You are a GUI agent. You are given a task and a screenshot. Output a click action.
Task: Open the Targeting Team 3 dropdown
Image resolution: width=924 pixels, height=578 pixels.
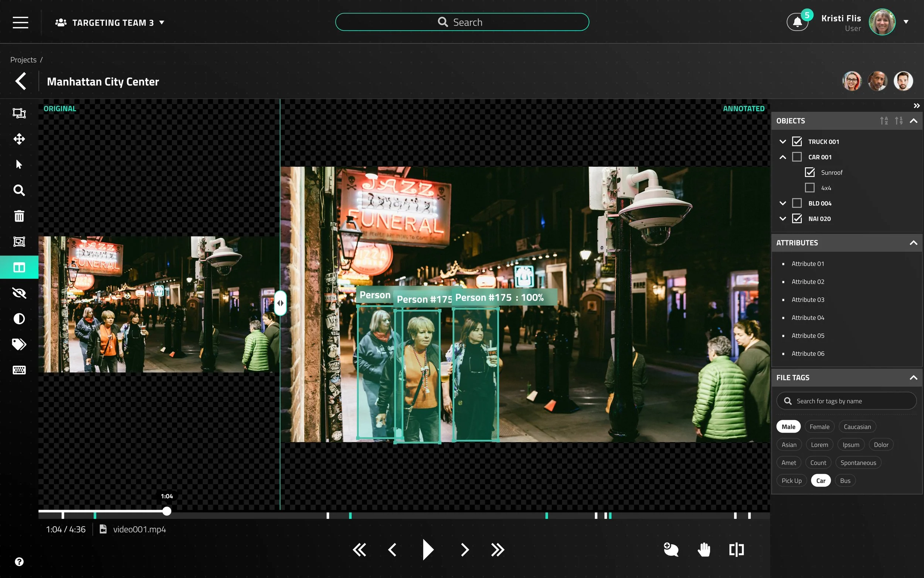110,23
